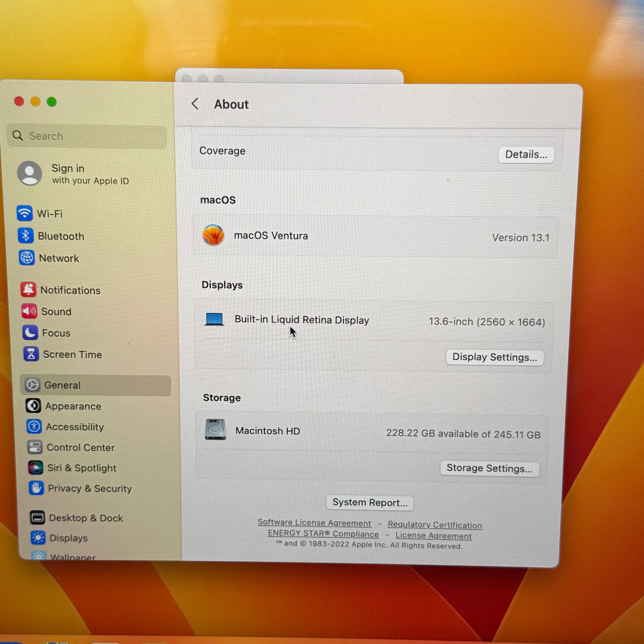Open the Network globe icon
The height and width of the screenshot is (644, 644).
point(27,258)
